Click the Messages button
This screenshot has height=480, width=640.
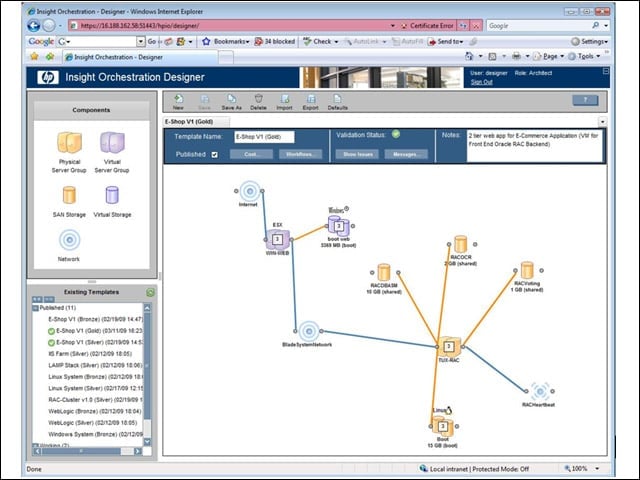406,154
